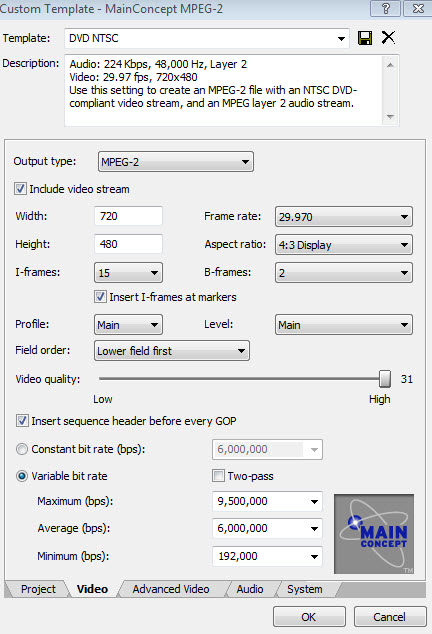This screenshot has height=634, width=432.
Task: Disable Insert I-frames at markers
Action: click(100, 297)
